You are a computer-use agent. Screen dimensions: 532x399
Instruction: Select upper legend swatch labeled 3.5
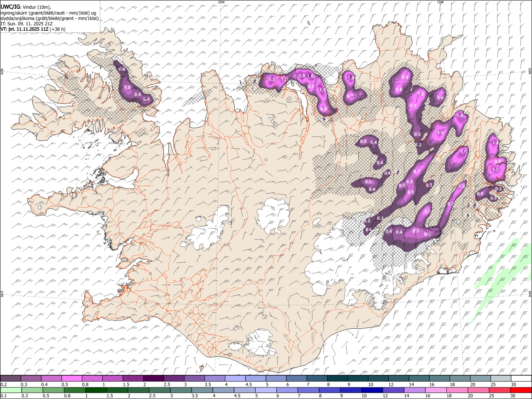point(214,378)
